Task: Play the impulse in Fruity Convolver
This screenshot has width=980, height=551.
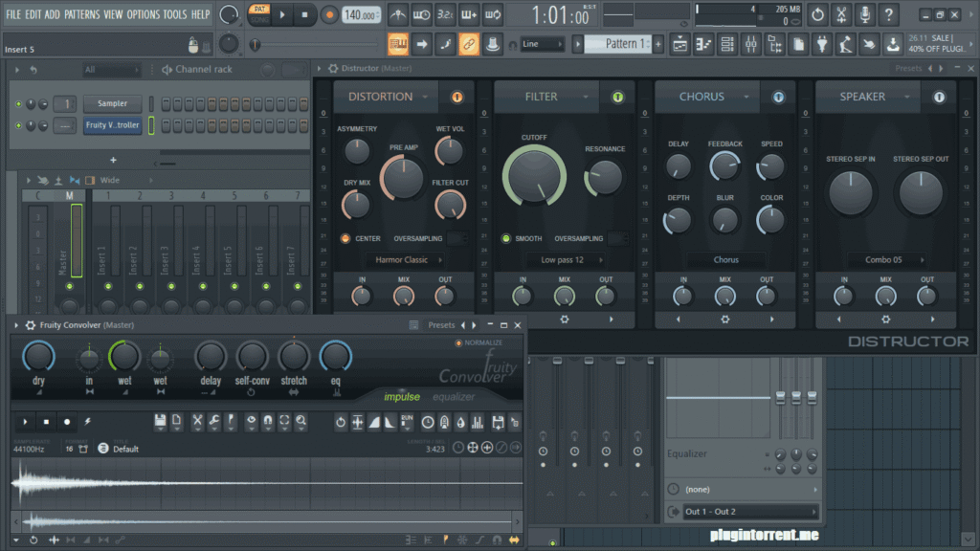Action: tap(25, 422)
